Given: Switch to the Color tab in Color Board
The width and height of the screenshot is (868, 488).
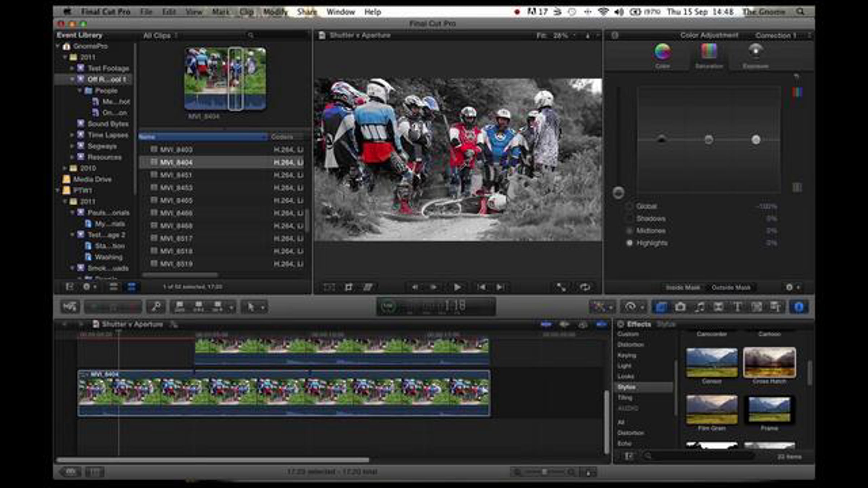Looking at the screenshot, I should (662, 56).
